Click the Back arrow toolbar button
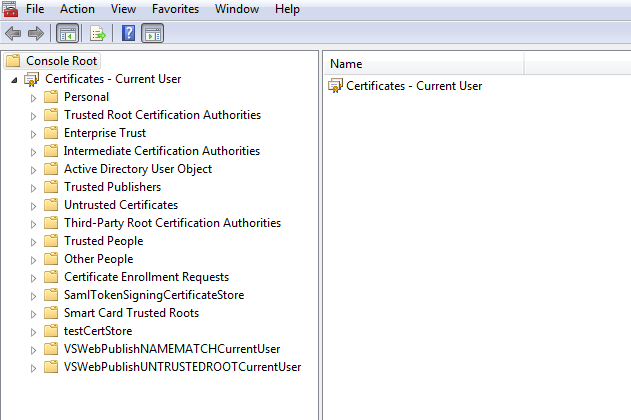Image resolution: width=631 pixels, height=420 pixels. point(13,33)
